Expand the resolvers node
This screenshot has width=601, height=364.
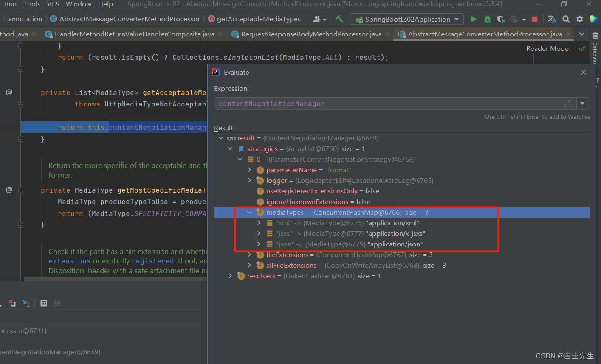pos(230,276)
